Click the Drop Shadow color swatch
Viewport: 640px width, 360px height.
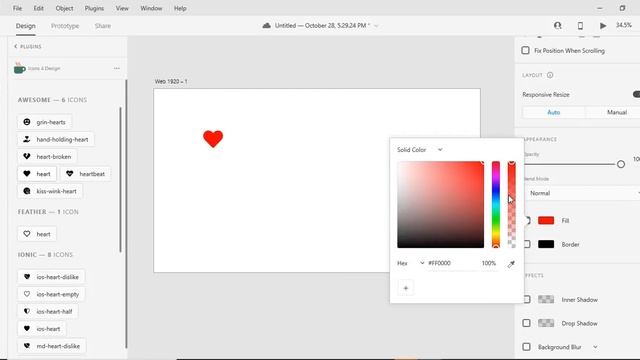[x=546, y=323]
